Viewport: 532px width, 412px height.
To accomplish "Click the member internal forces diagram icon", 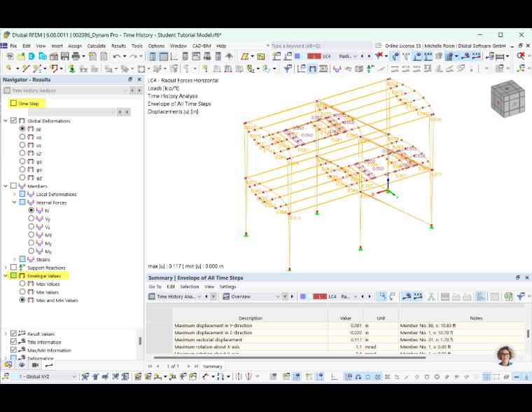I will point(337,69).
